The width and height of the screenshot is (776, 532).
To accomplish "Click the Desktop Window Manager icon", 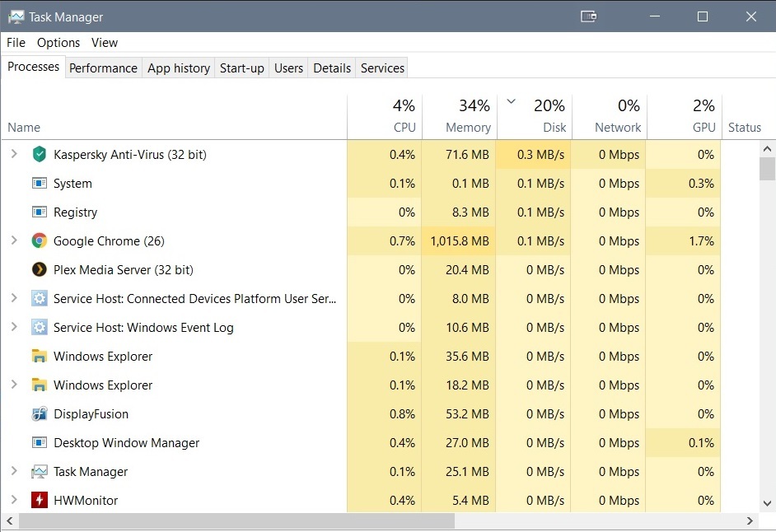I will [39, 443].
